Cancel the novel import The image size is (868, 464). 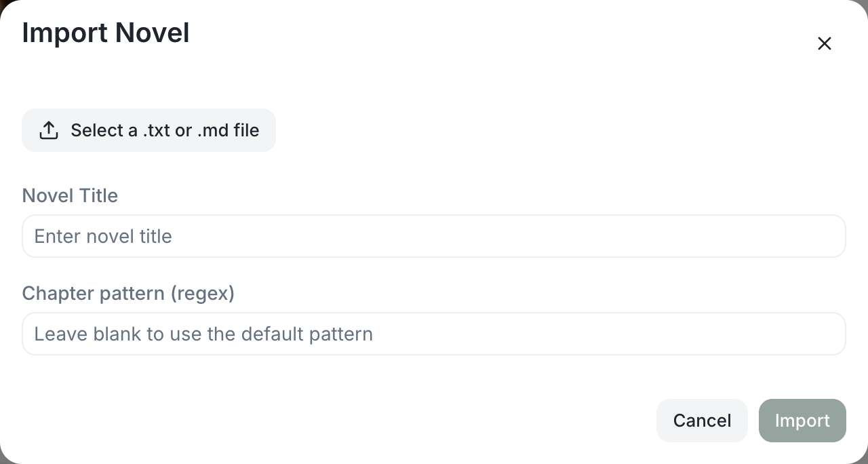coord(702,421)
